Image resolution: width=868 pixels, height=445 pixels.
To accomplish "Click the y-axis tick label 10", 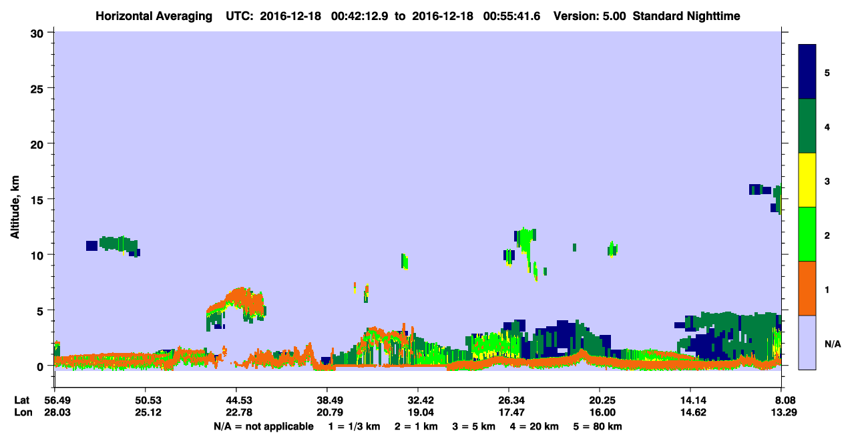I will [x=39, y=255].
